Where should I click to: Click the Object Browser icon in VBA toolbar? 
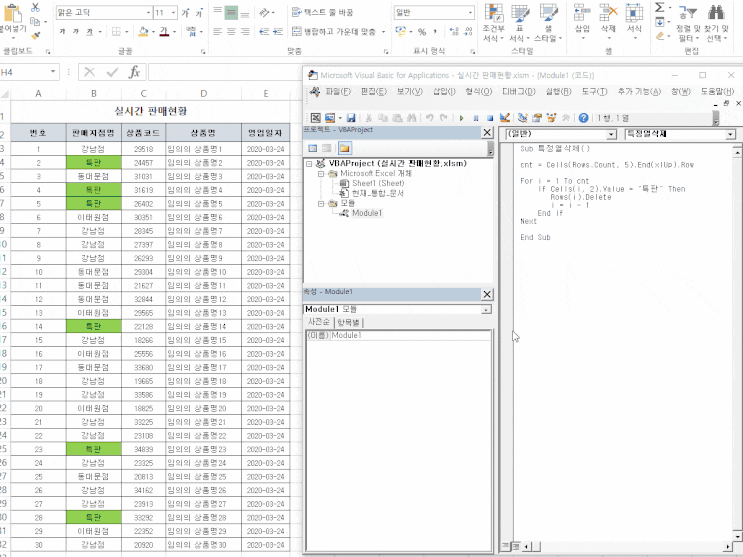click(551, 118)
